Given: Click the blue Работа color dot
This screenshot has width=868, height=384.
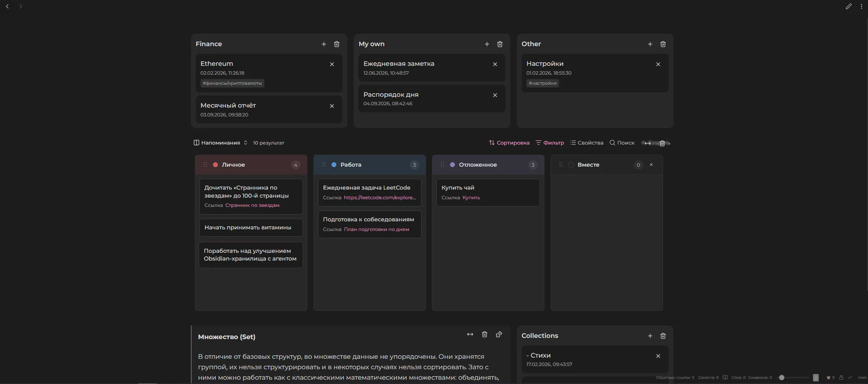Looking at the screenshot, I should click(x=334, y=165).
